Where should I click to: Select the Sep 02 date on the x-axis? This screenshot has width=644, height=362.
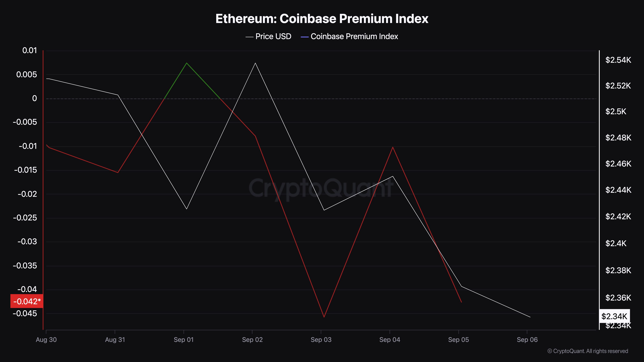point(252,340)
